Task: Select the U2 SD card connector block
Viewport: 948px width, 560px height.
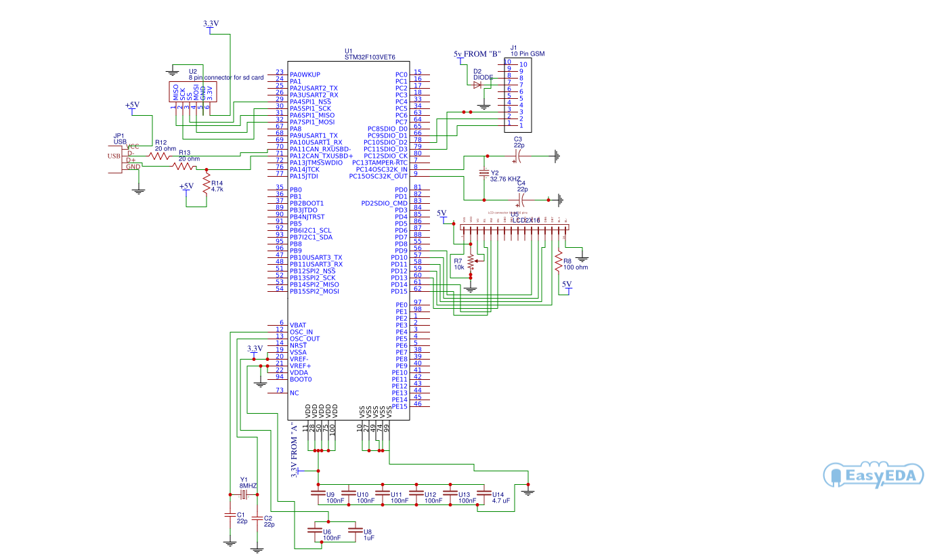Action: tap(192, 91)
